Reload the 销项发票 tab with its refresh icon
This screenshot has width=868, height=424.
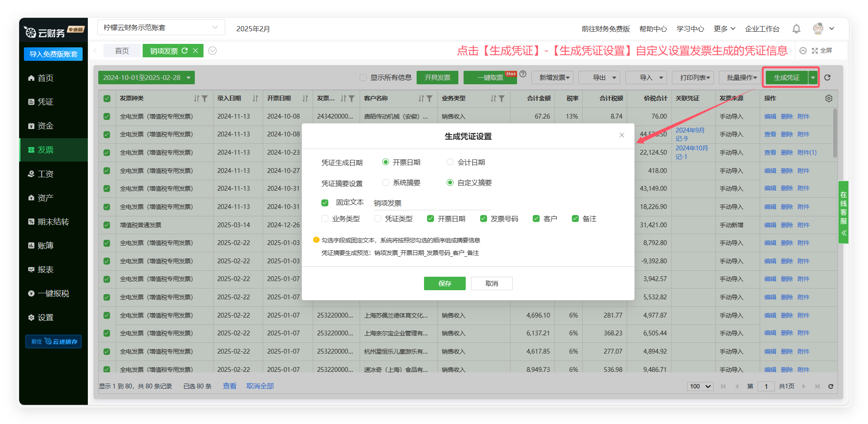click(185, 51)
